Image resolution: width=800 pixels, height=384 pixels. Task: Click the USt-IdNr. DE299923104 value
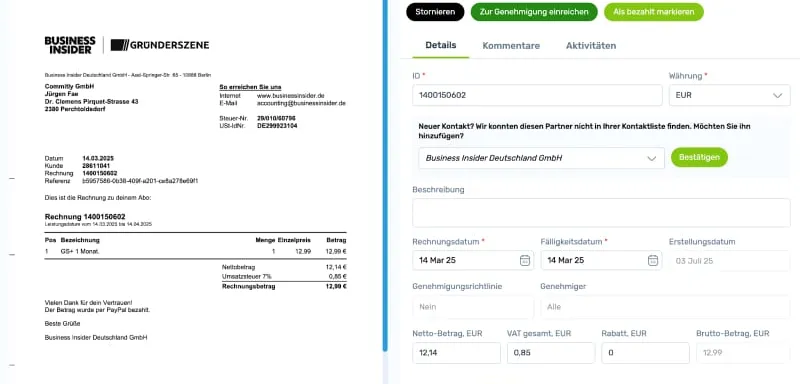[277, 125]
